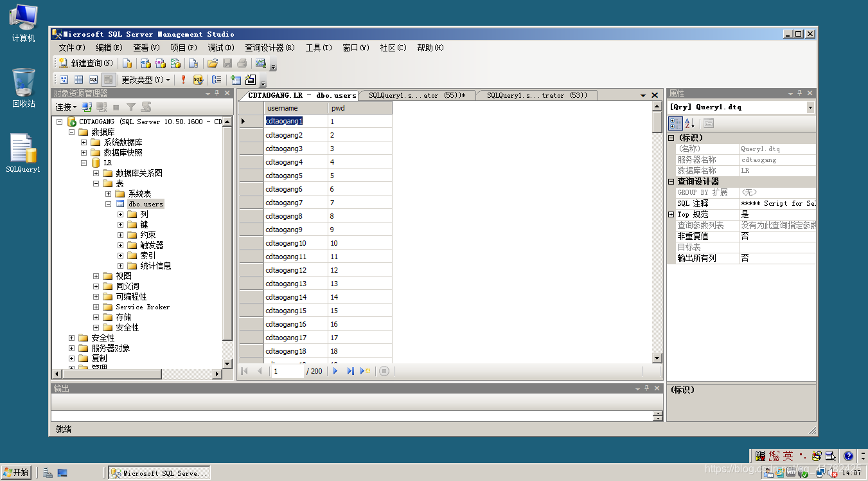This screenshot has width=868, height=481.
Task: Click the Object Explorer horizontal scrollbar
Action: click(x=137, y=373)
